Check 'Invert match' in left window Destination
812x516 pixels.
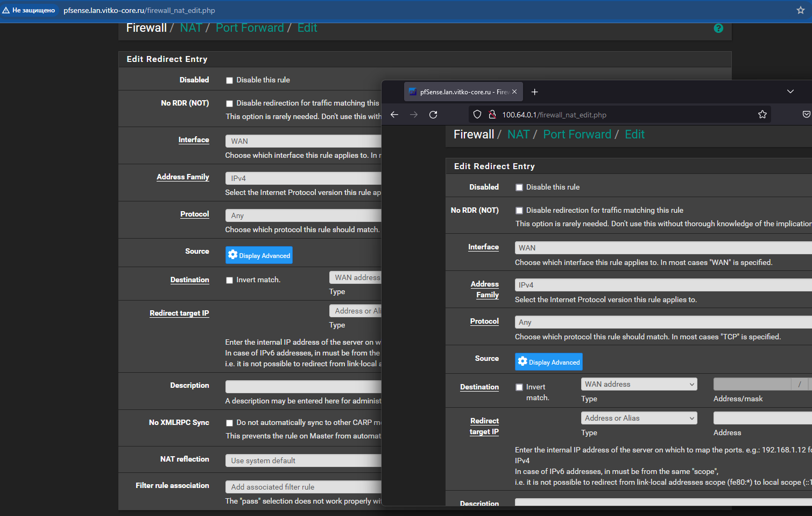[230, 280]
